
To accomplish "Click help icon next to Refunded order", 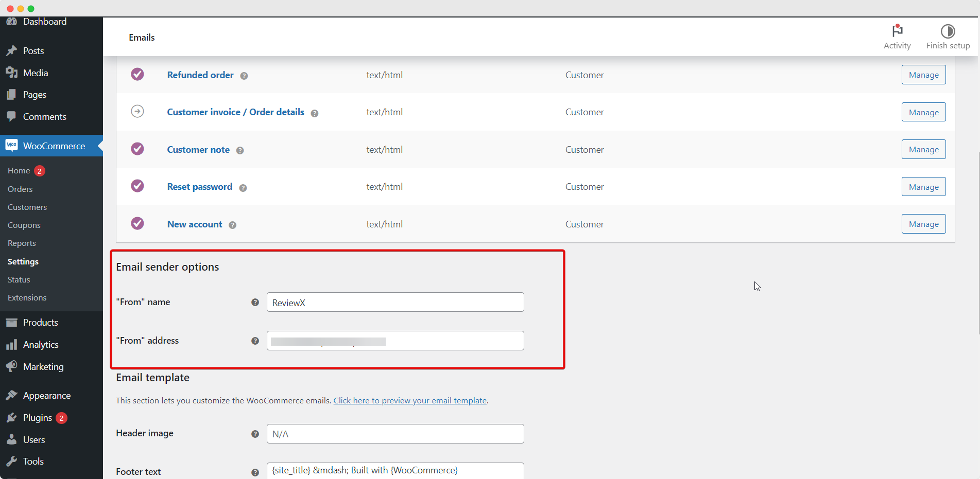I will pyautogui.click(x=244, y=76).
